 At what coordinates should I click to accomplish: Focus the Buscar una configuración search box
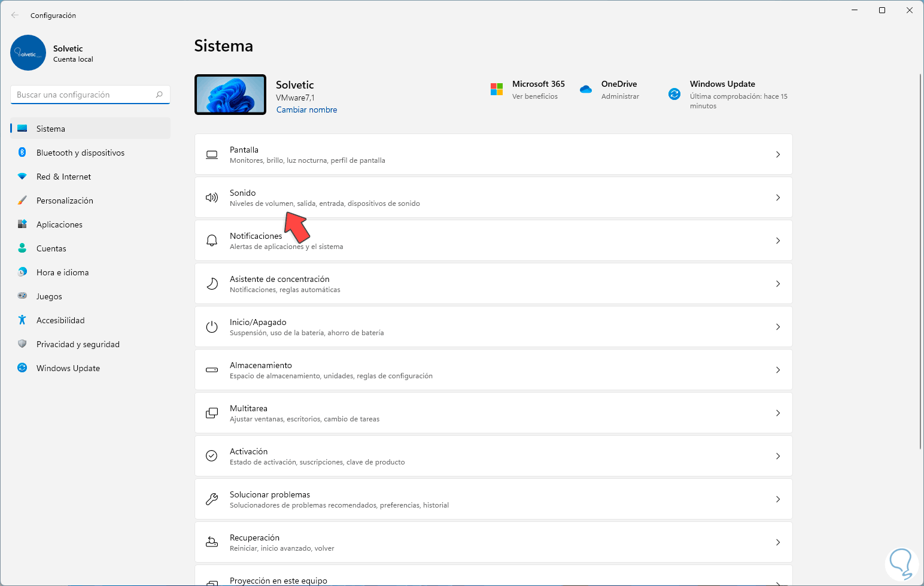84,95
